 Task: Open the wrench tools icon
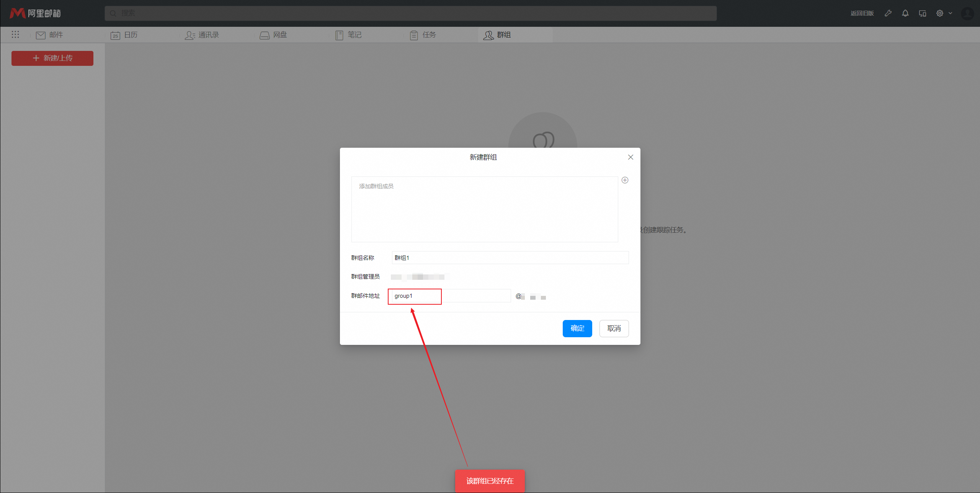coord(888,13)
